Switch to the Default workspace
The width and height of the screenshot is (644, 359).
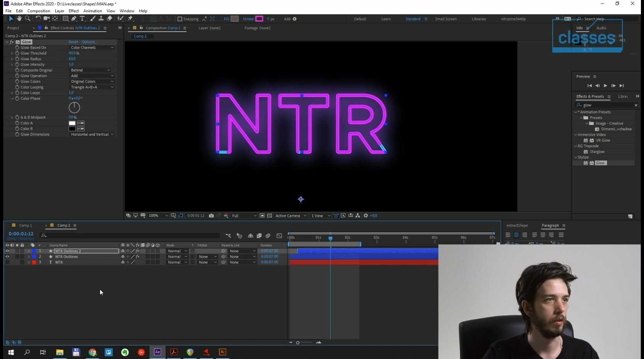pyautogui.click(x=360, y=19)
